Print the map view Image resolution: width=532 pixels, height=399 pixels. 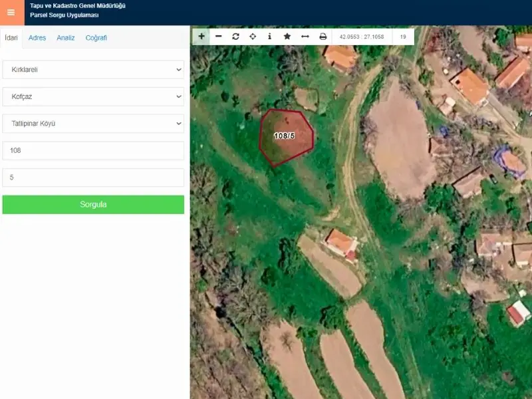(x=323, y=37)
